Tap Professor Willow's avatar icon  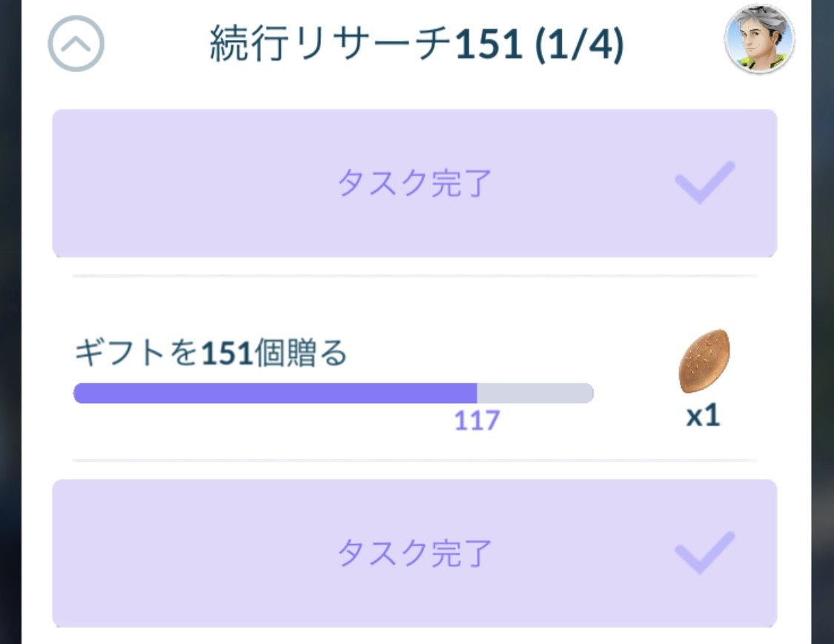(x=758, y=39)
